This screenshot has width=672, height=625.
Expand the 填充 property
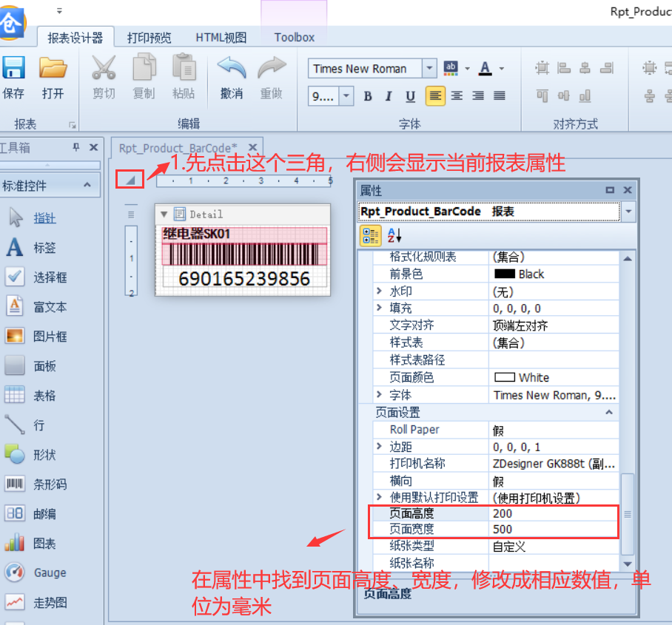click(379, 307)
